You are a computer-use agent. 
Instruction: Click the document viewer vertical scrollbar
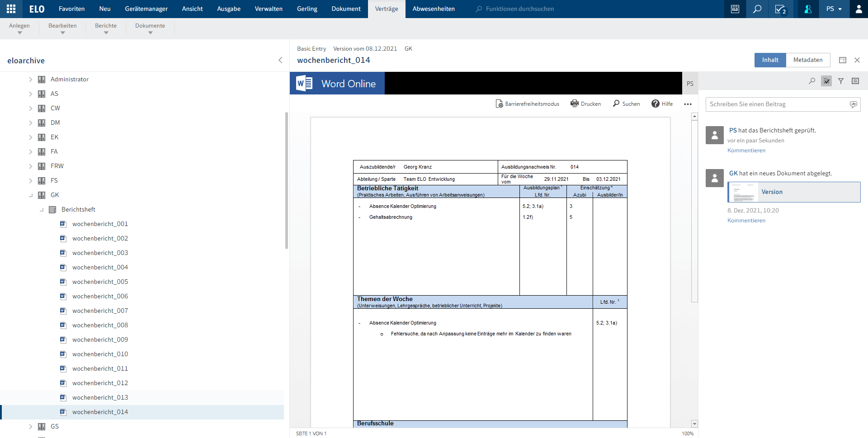pyautogui.click(x=695, y=212)
